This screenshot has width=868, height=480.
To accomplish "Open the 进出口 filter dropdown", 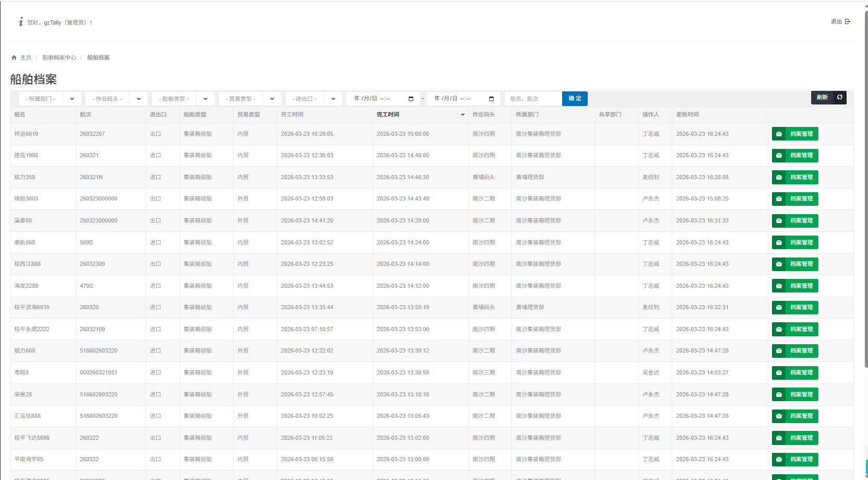I will pos(333,99).
